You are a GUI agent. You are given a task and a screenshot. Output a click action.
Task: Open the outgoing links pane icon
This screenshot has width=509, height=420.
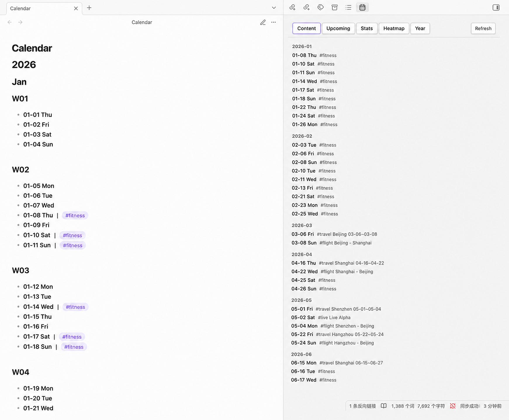click(306, 8)
